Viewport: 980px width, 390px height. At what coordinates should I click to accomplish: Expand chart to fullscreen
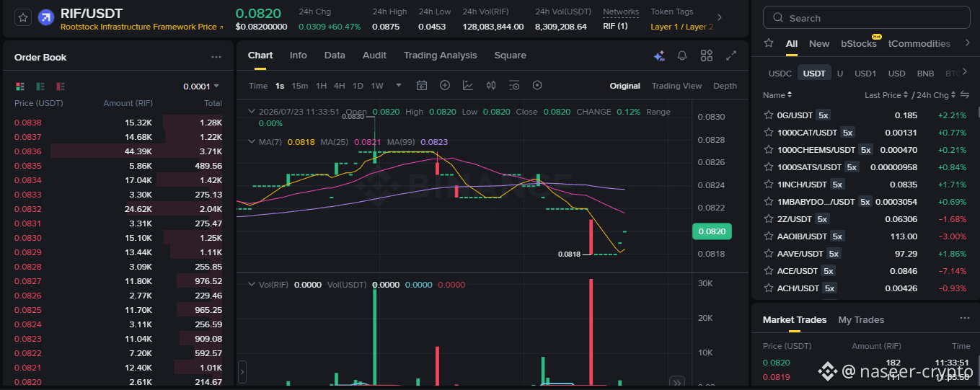pyautogui.click(x=731, y=56)
